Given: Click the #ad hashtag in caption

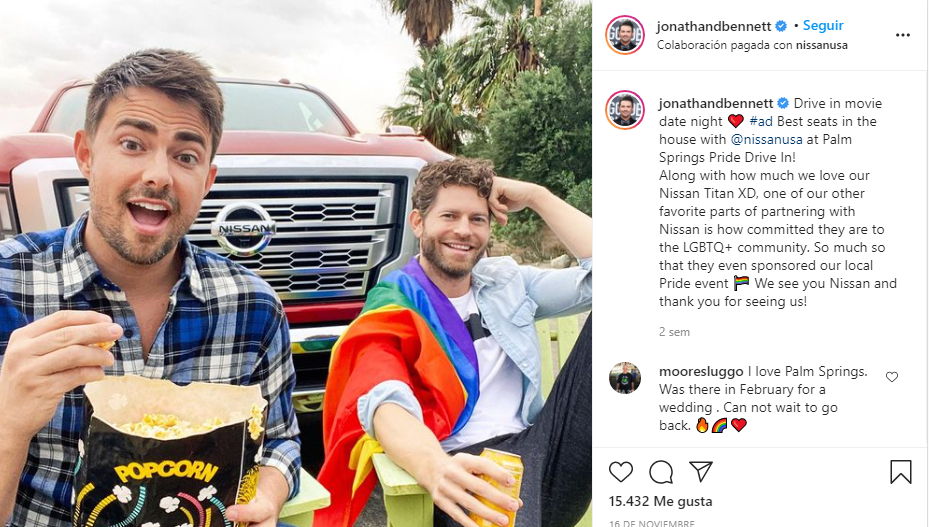Looking at the screenshot, I should [761, 121].
